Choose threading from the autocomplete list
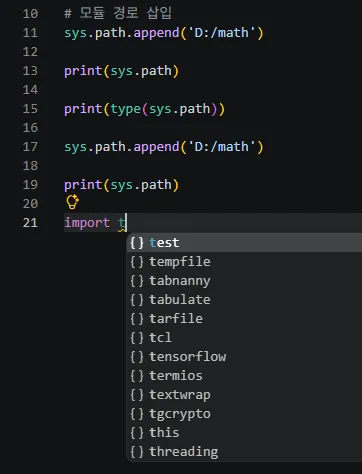 coord(245,452)
